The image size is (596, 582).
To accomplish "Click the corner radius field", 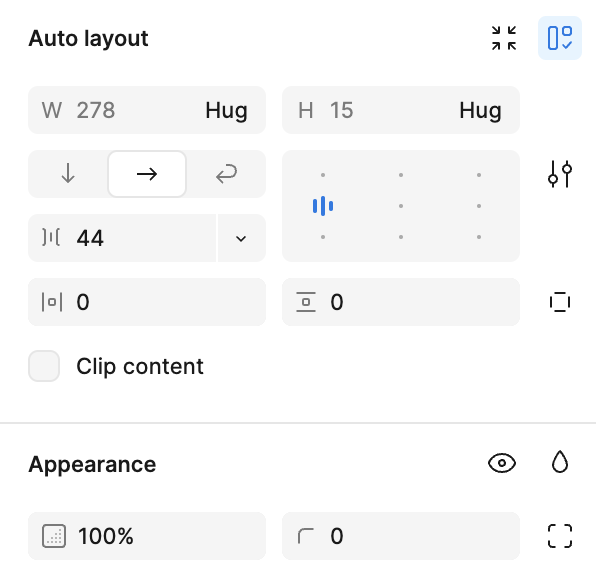I will 401,536.
